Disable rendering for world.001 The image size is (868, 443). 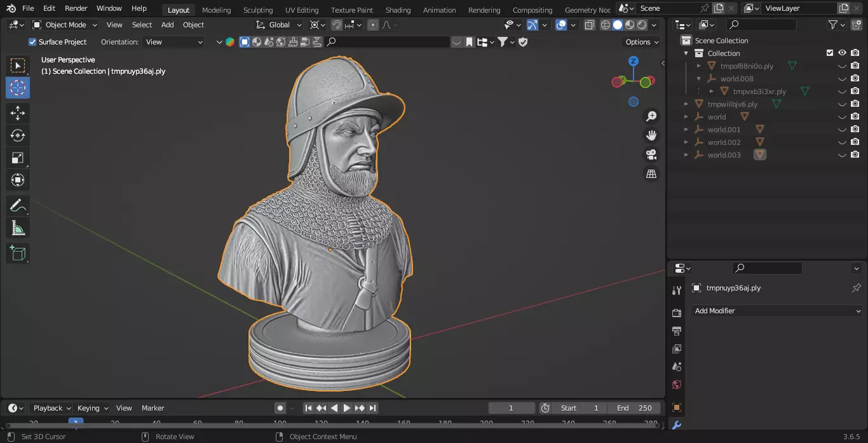[855, 130]
